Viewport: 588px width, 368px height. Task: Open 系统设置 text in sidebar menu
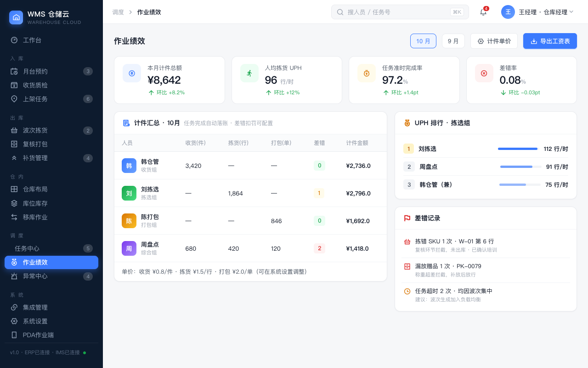(35, 321)
